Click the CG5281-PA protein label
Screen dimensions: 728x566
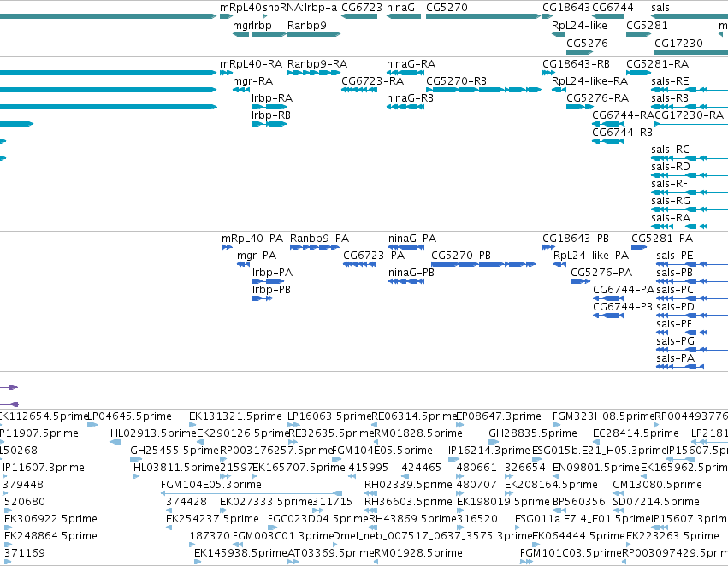tap(662, 238)
